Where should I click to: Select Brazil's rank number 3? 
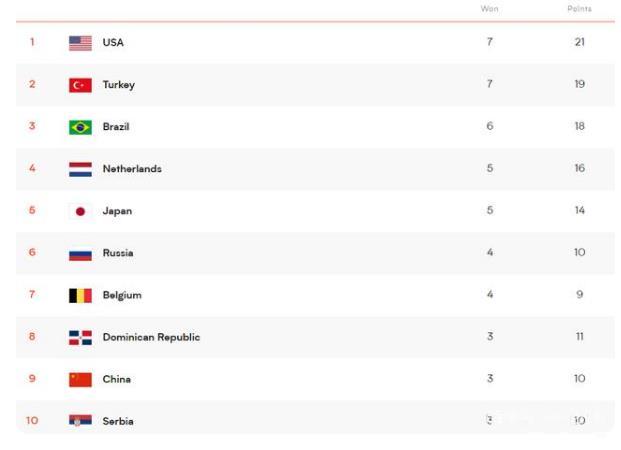[x=32, y=126]
